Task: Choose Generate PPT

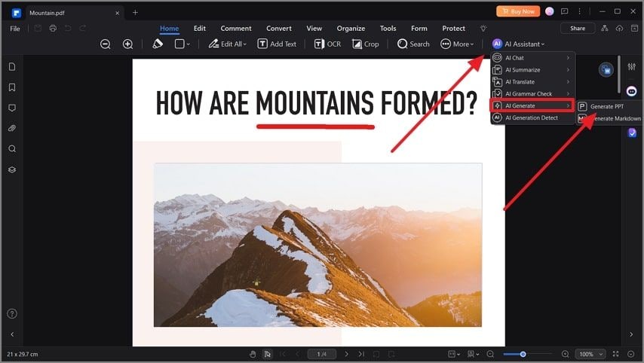Action: 609,106
